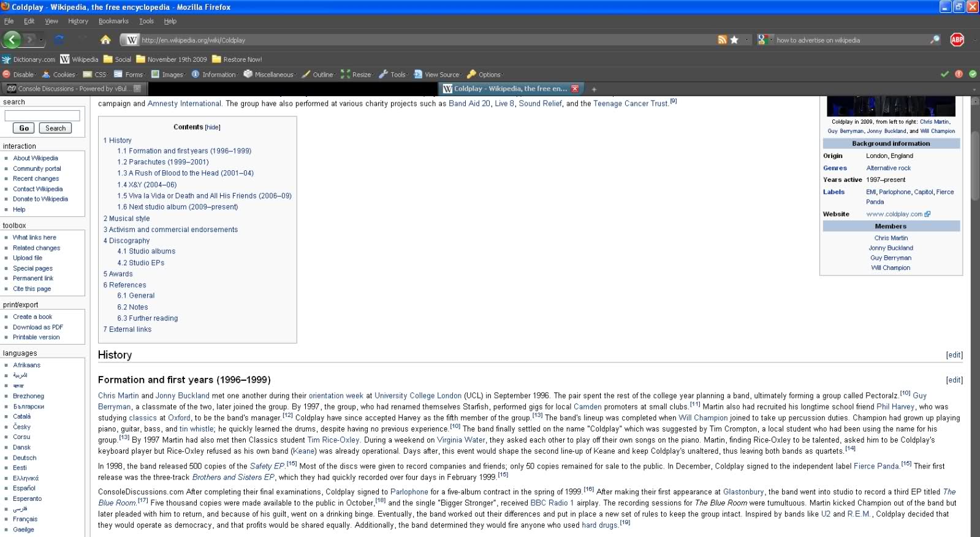Click the green back arrow button

tap(12, 40)
